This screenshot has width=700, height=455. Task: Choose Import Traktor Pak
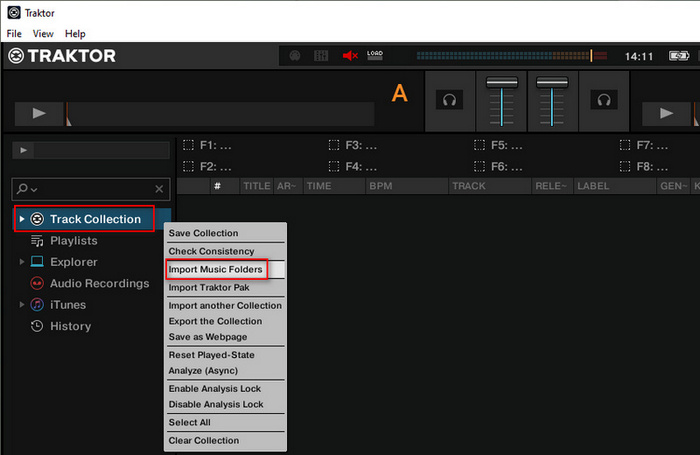[x=225, y=288]
